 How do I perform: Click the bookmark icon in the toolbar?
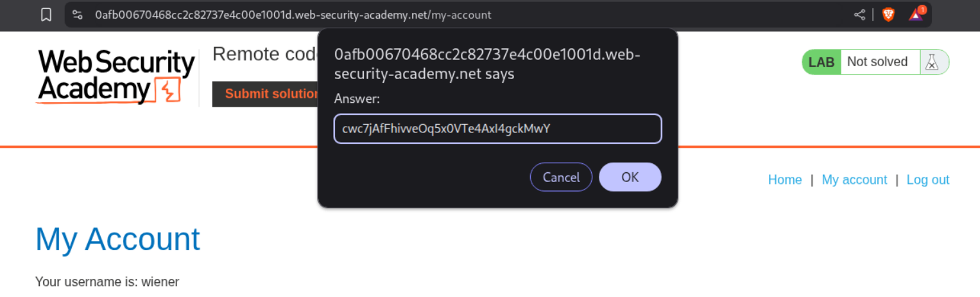(46, 15)
